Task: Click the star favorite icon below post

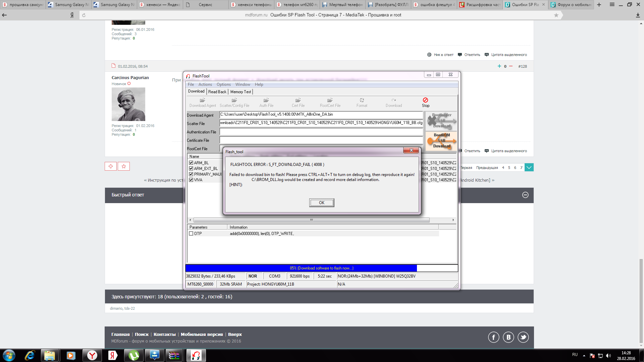Action: click(x=124, y=166)
